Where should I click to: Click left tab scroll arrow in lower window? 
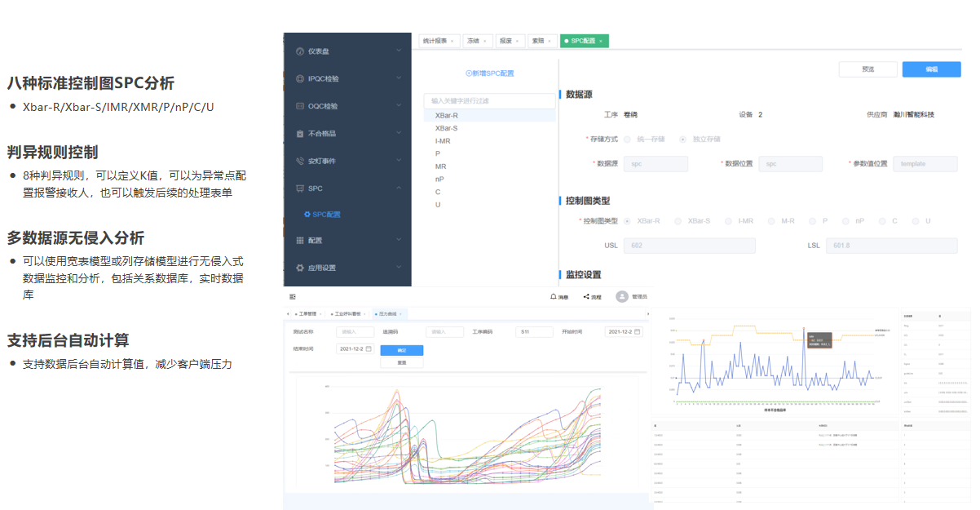(287, 313)
